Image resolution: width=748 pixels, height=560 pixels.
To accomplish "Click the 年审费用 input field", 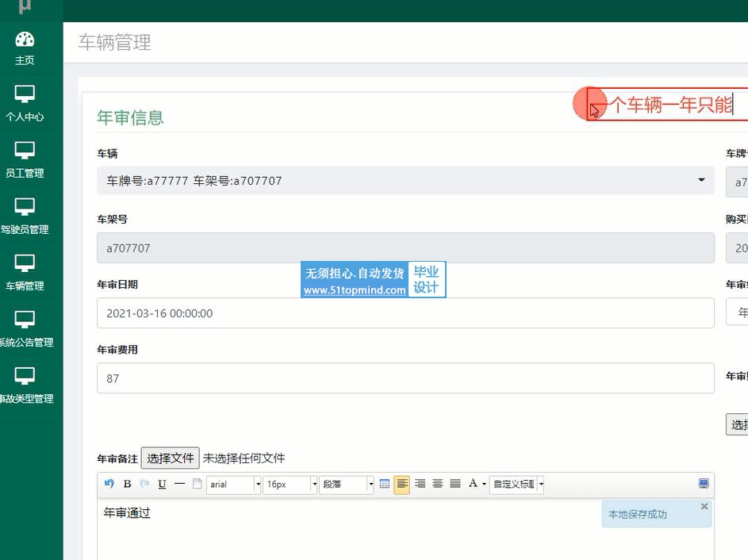I will click(405, 378).
